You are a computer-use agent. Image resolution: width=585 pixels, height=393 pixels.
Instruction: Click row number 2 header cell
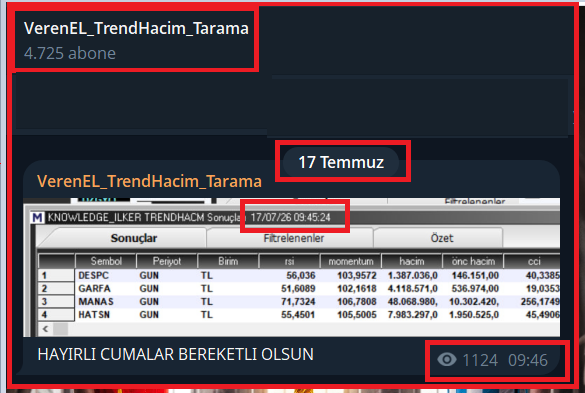coord(56,288)
